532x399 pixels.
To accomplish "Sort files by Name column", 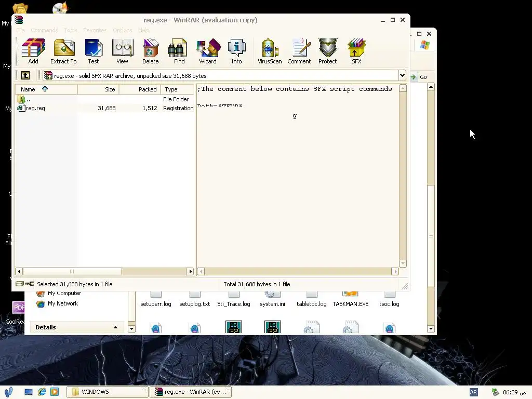I will (46, 89).
